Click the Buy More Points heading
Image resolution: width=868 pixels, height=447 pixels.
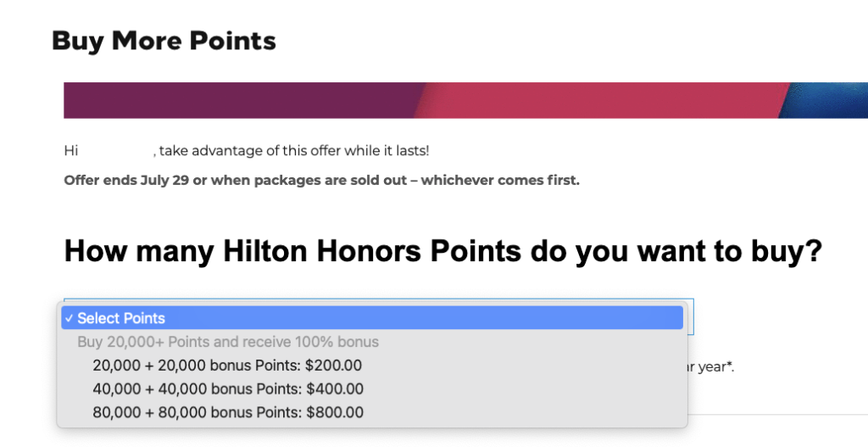(164, 40)
